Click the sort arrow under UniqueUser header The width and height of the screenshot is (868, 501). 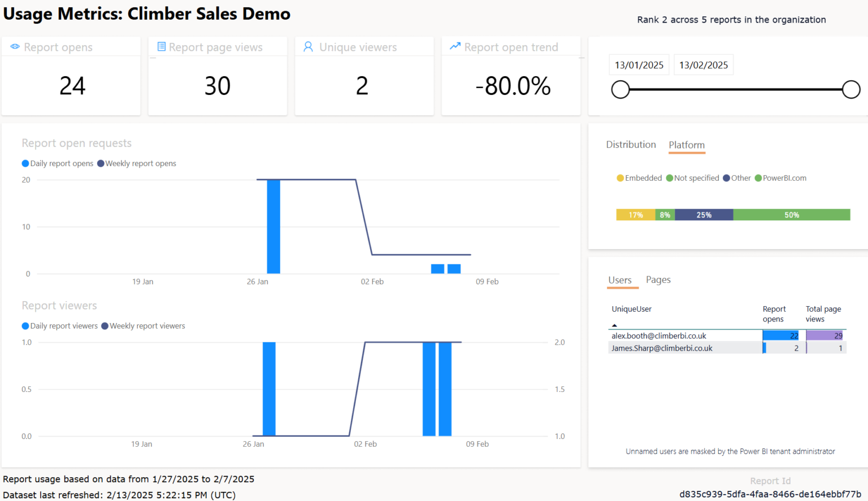coord(614,324)
